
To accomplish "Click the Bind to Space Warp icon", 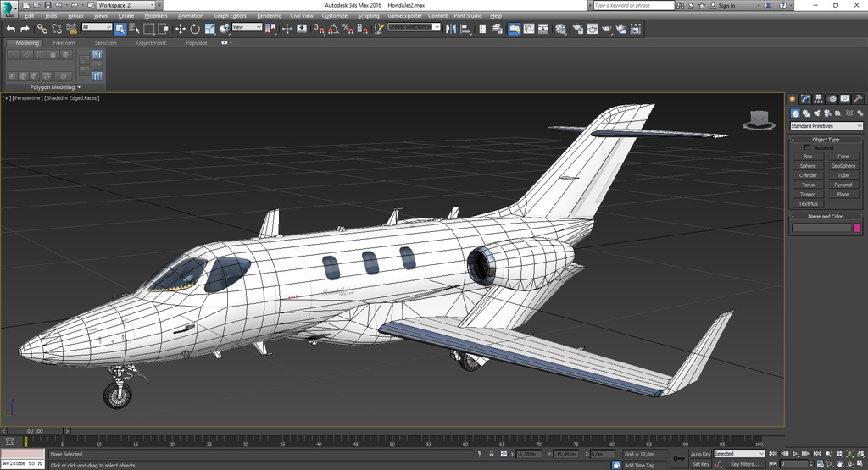I will click(x=71, y=29).
